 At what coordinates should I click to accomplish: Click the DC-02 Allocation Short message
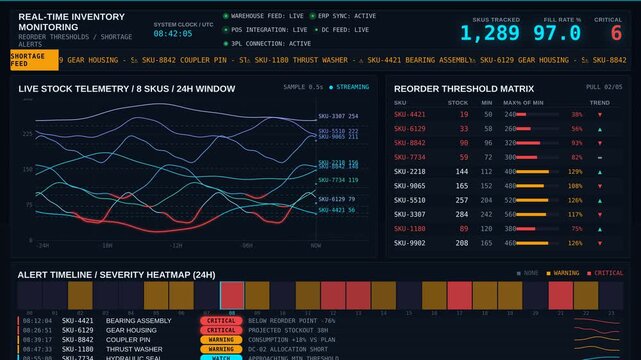(288, 349)
